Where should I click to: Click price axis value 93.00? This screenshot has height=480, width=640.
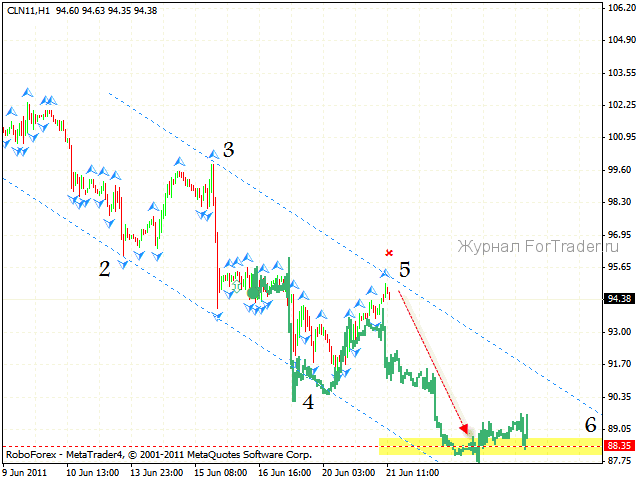(622, 331)
